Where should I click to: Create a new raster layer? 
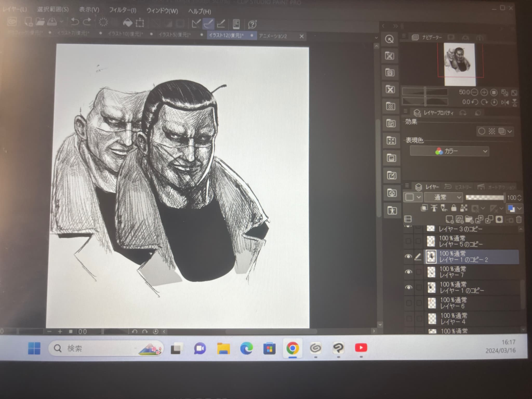pos(449,220)
